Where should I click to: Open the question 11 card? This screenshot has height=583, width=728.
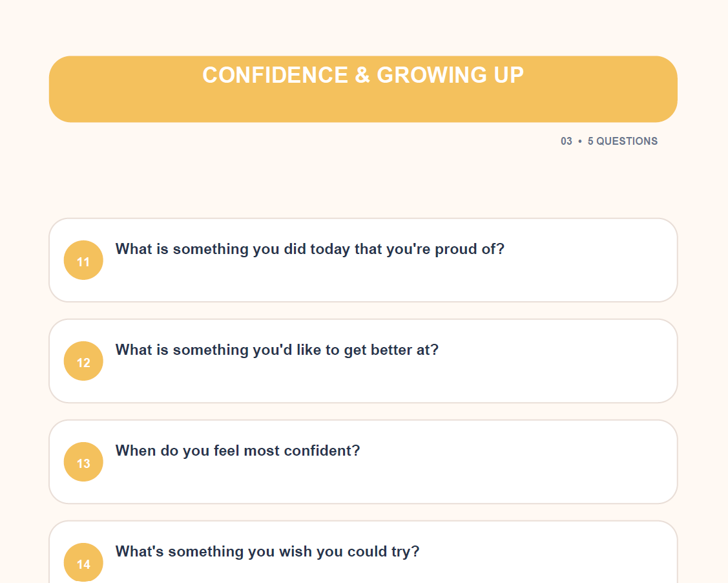(363, 260)
